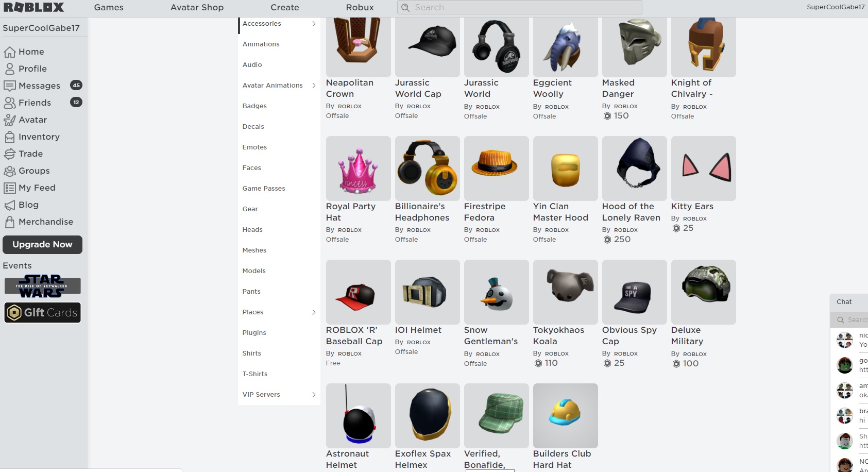The width and height of the screenshot is (868, 472).
Task: Click the Chat panel header
Action: pos(849,302)
